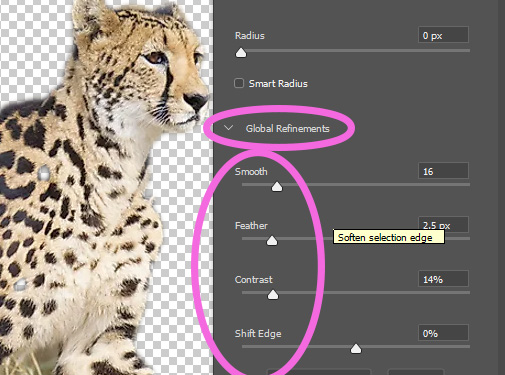Viewport: 505px width, 375px height.
Task: Click the Smart Radius label text
Action: 278,83
